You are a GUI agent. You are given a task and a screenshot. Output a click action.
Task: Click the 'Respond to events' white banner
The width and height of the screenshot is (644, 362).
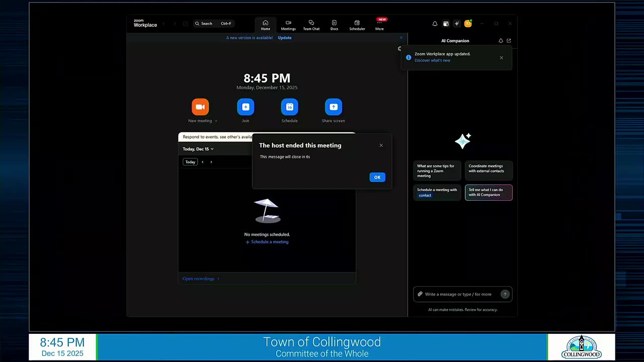click(215, 137)
